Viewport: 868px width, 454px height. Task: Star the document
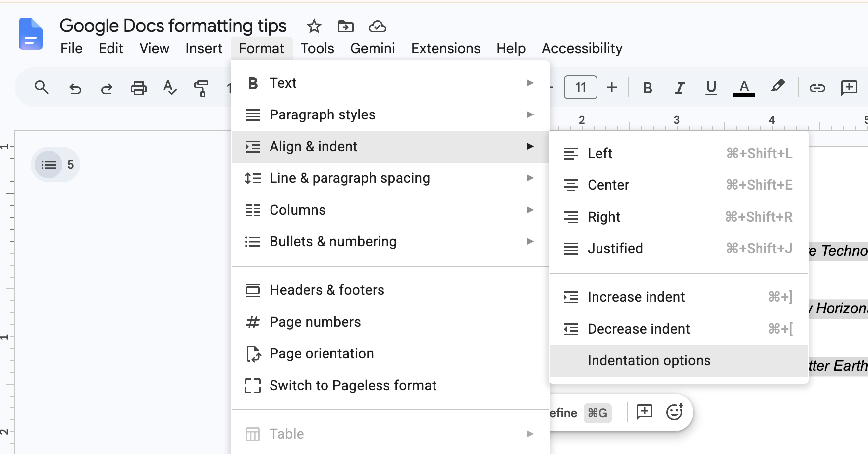(x=314, y=26)
